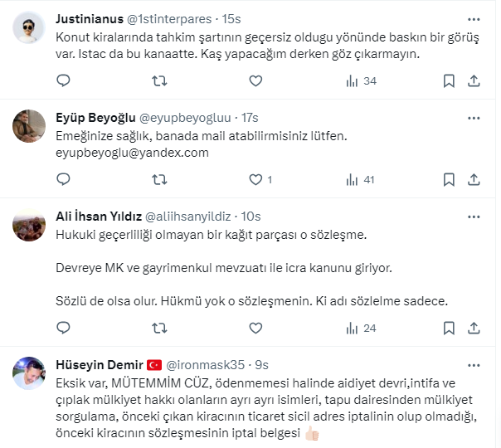View analytics of Ali İhsan Yıldız's tweet
Screen dimensions: 501x448
pyautogui.click(x=352, y=328)
